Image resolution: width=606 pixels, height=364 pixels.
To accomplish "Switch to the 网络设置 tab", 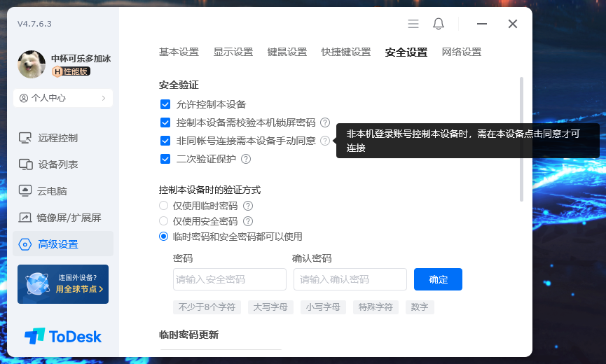I will pos(462,52).
